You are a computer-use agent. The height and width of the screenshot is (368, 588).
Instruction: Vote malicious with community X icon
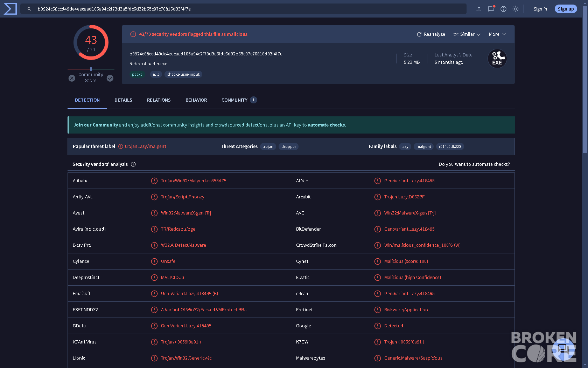pos(72,78)
